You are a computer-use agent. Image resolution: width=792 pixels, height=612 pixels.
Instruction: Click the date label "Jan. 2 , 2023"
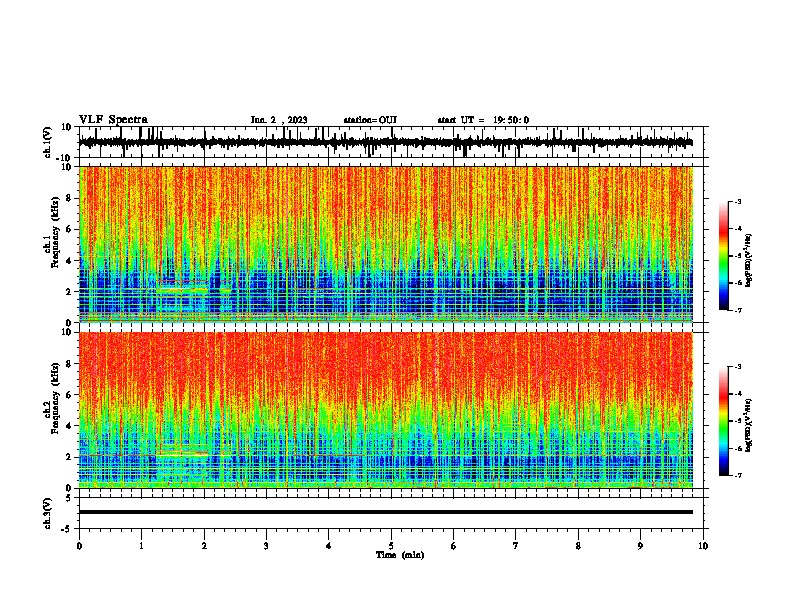(x=279, y=120)
